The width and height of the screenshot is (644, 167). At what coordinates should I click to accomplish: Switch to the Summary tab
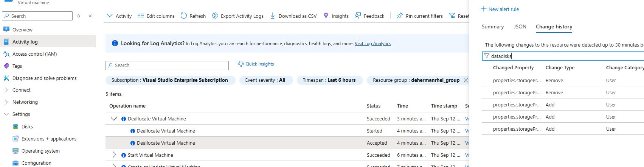click(x=493, y=27)
